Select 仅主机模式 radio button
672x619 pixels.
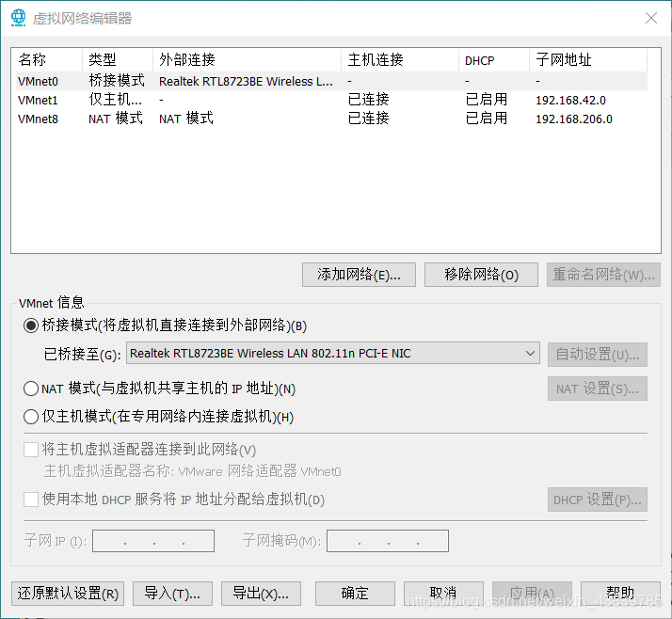(x=31, y=417)
